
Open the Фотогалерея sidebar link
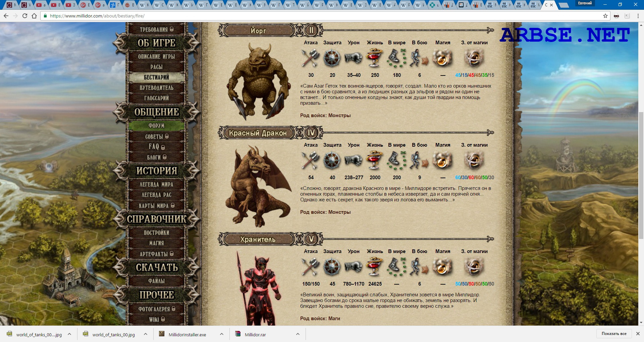[x=156, y=309]
